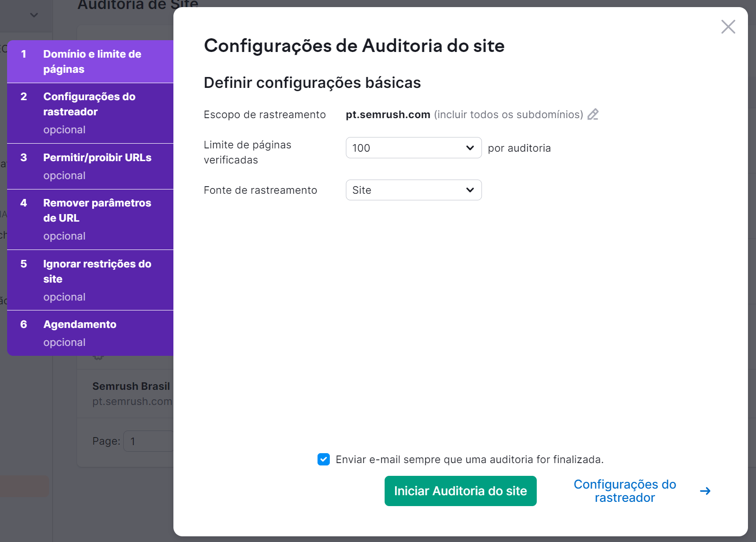Click pt.semrush.com domain text in scope row

click(388, 114)
